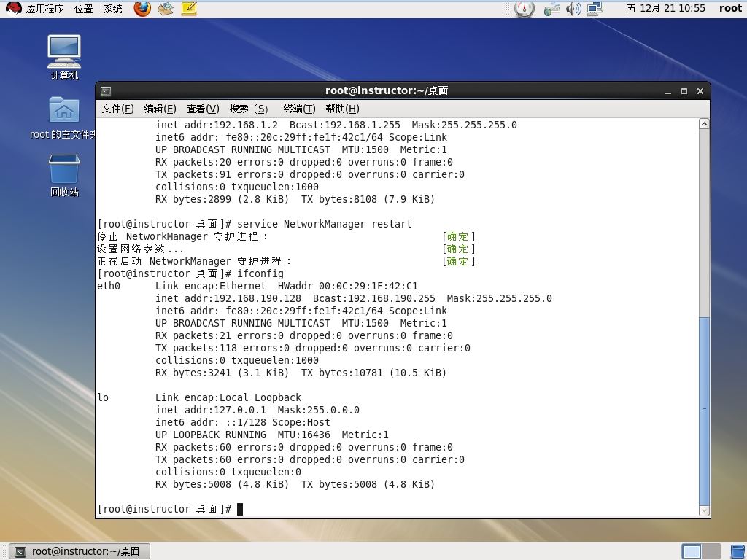Click the taskbar trash applet icon
The width and height of the screenshot is (747, 560).
(x=739, y=552)
